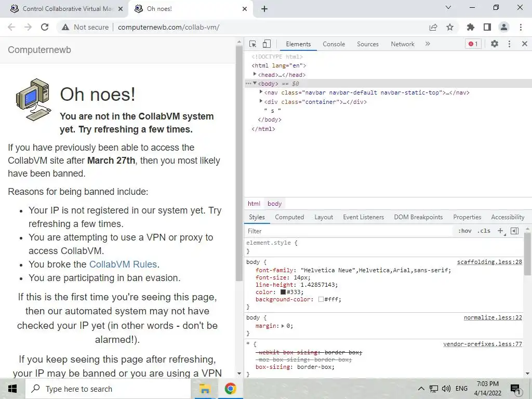Expand the head element node
The width and height of the screenshot is (532, 399).
click(x=255, y=74)
